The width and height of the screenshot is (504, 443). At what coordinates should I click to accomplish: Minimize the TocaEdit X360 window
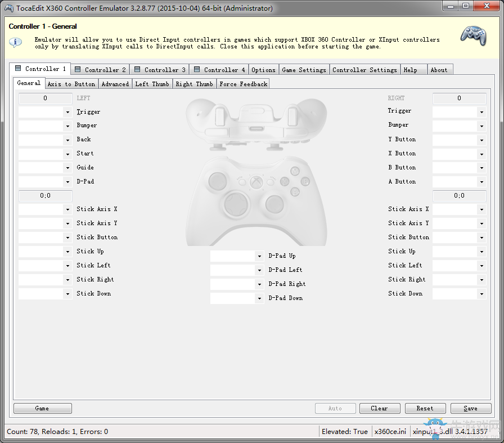[451, 6]
